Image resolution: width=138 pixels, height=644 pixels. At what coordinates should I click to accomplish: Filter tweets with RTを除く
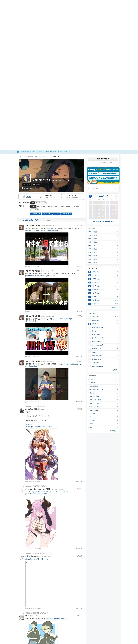point(69,207)
